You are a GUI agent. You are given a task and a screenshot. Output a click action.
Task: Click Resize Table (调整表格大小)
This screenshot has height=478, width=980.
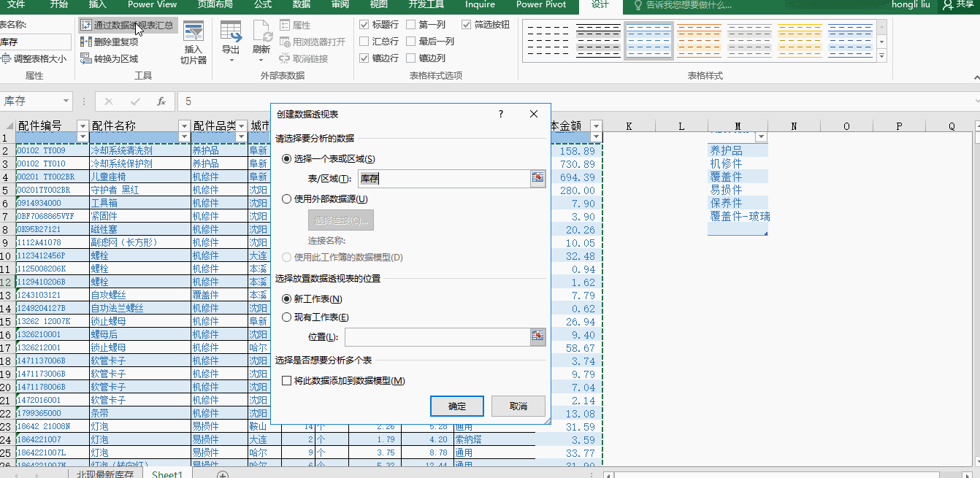pyautogui.click(x=34, y=59)
